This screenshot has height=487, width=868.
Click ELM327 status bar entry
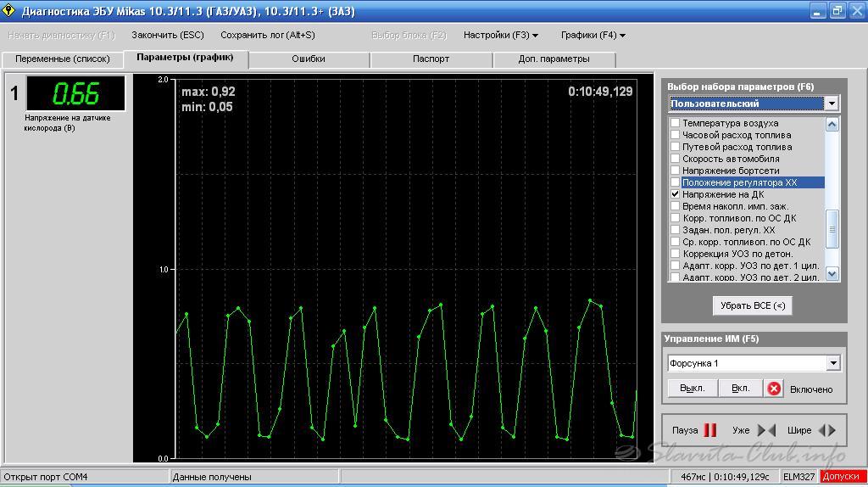tap(798, 477)
